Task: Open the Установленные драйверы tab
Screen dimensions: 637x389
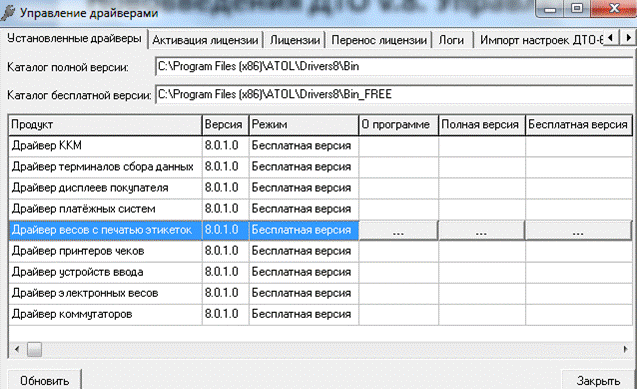Action: tap(74, 39)
